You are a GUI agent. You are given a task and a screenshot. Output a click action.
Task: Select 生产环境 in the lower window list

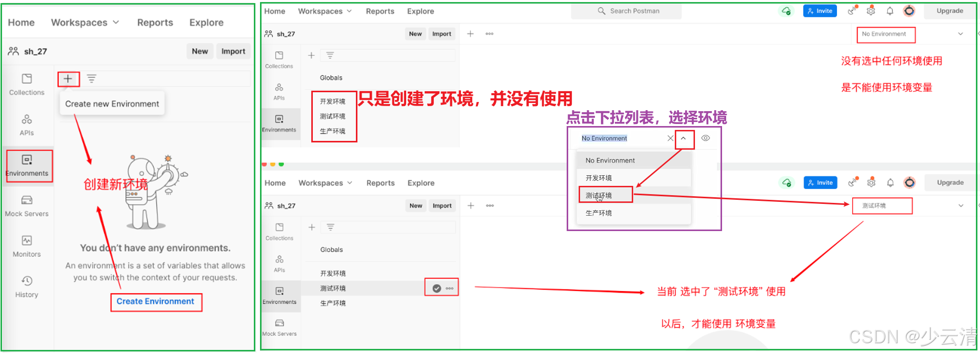pos(333,303)
